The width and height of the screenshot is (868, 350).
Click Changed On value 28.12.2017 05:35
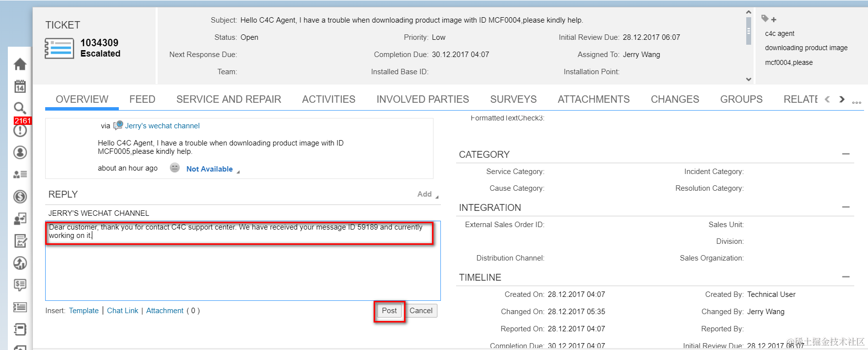576,312
